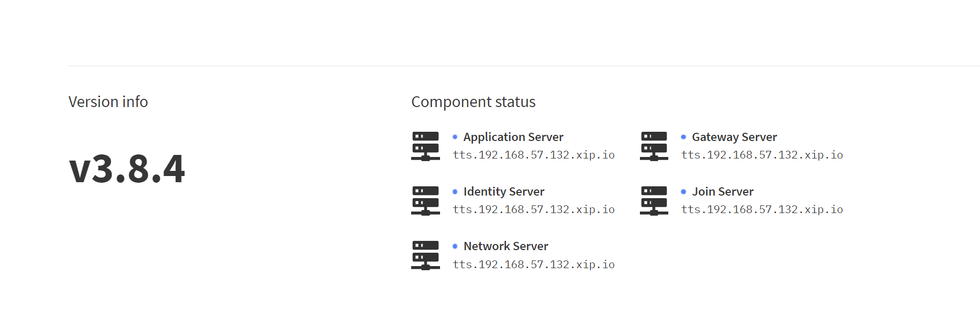
Task: Click the Component status heading
Action: (474, 102)
